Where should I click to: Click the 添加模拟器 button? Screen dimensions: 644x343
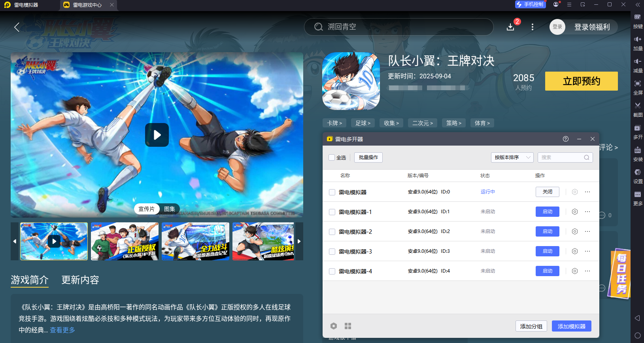pyautogui.click(x=572, y=326)
